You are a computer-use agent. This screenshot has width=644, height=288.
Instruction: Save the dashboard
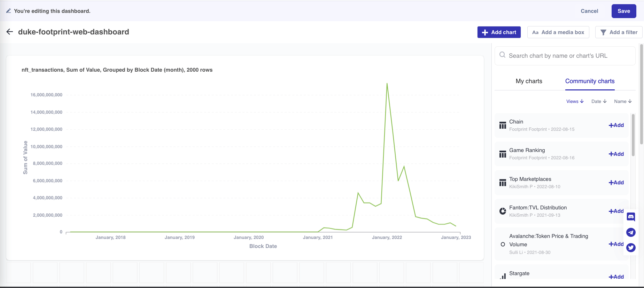tap(624, 11)
